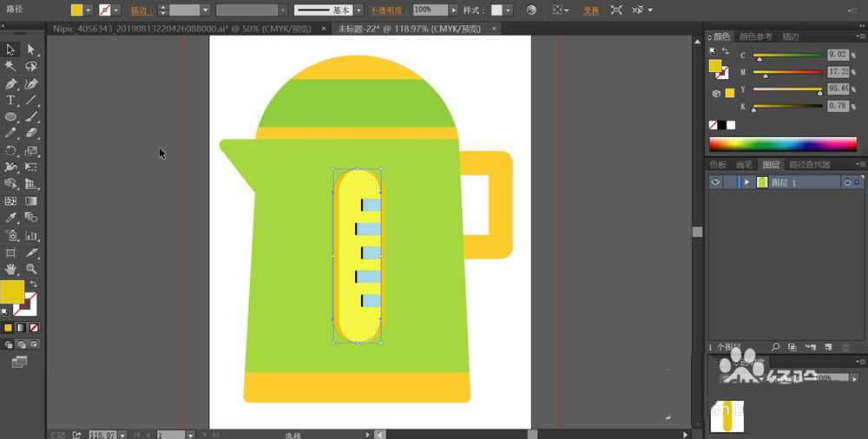Click the 描边 link in control bar
Viewport: 868px width, 439px height.
point(140,10)
